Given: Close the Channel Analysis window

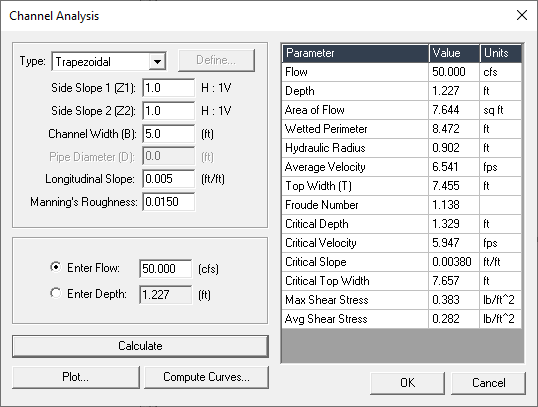Looking at the screenshot, I should [522, 15].
